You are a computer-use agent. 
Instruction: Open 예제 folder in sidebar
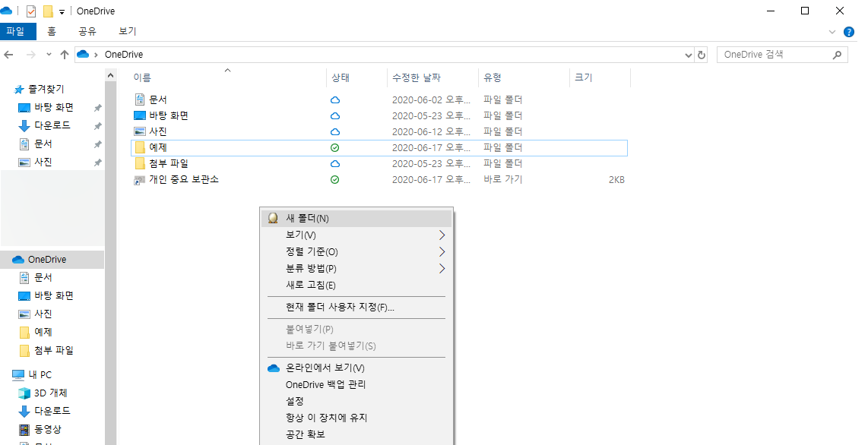tap(43, 332)
